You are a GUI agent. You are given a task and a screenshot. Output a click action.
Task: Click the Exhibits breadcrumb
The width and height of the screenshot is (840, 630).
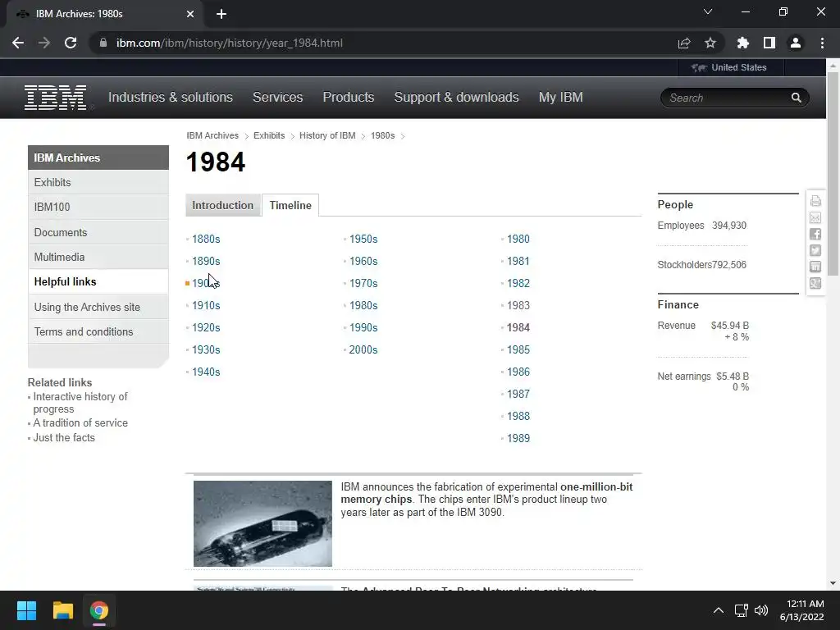pyautogui.click(x=269, y=135)
